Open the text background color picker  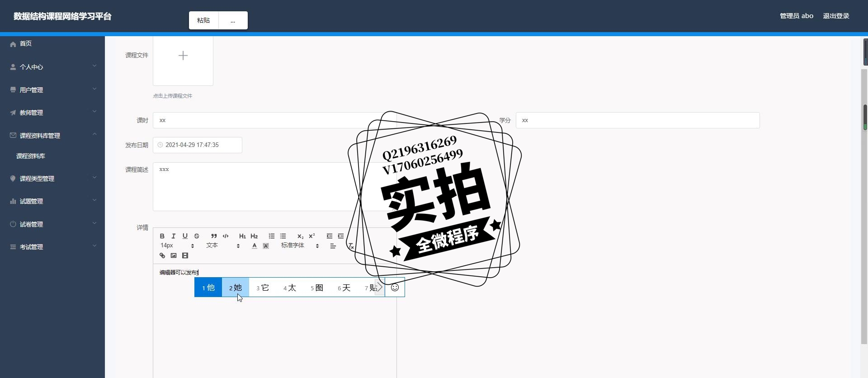click(266, 246)
